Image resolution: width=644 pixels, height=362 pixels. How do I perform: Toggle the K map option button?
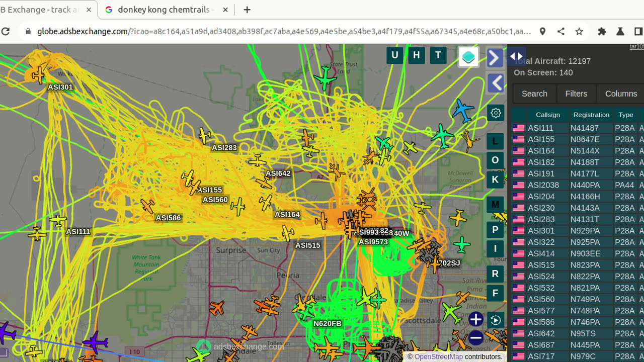(x=495, y=179)
